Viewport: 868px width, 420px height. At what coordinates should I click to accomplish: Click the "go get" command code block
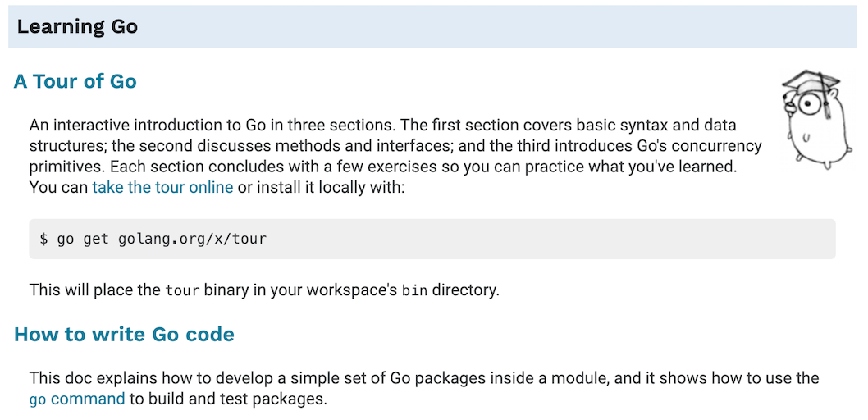pos(432,239)
